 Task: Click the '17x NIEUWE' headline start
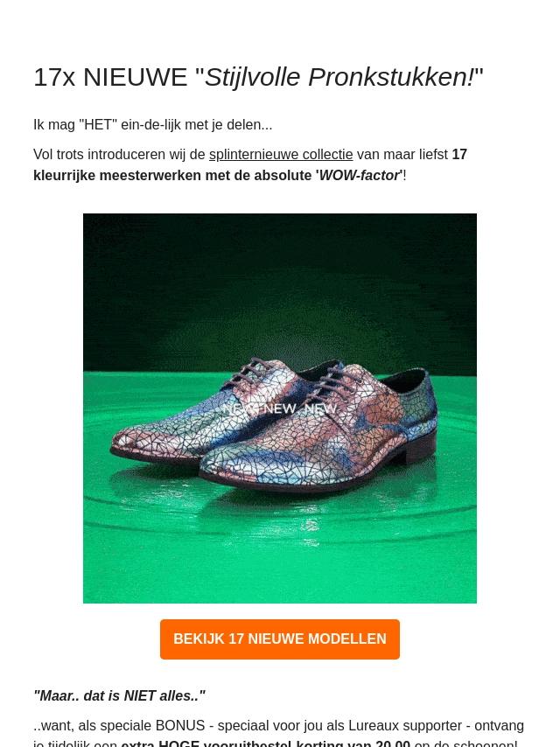110,77
